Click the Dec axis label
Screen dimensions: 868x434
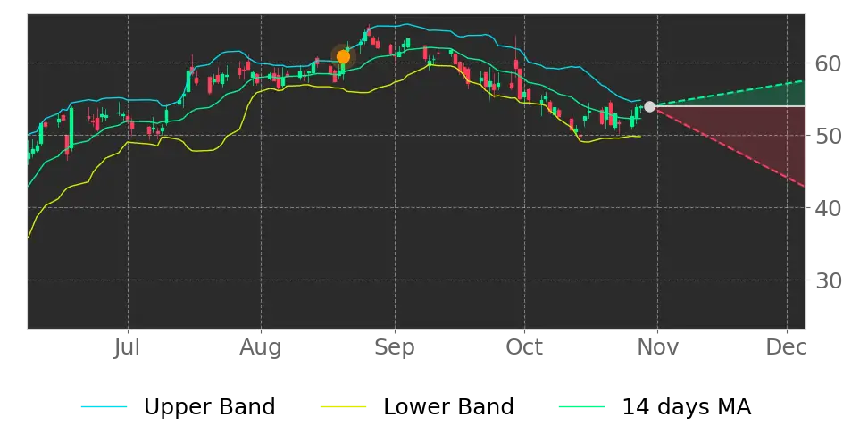click(786, 347)
